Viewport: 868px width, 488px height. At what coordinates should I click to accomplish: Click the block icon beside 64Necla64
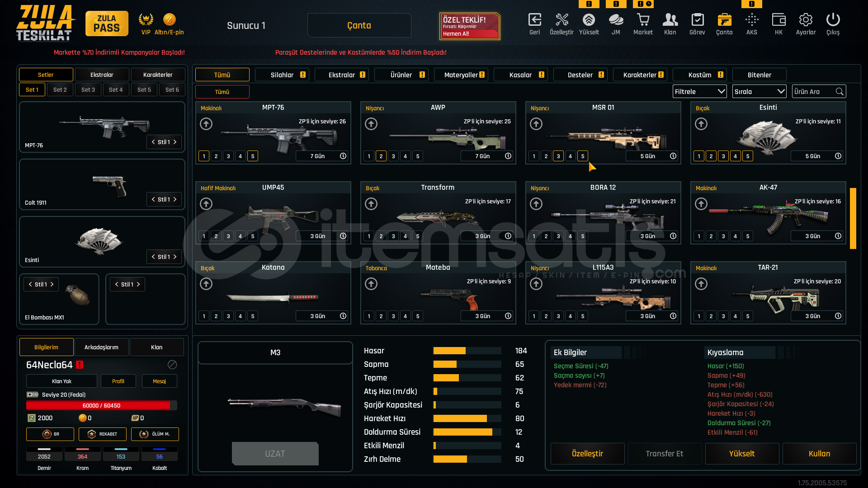[172, 365]
